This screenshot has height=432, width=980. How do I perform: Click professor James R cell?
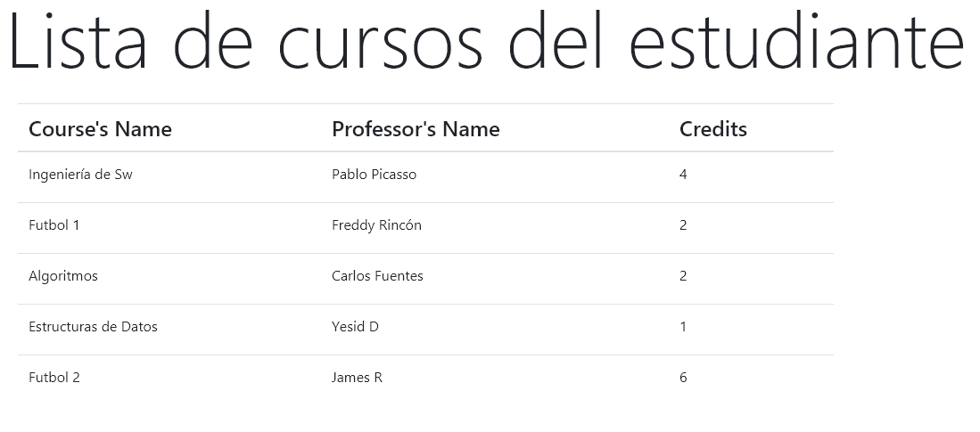357,378
